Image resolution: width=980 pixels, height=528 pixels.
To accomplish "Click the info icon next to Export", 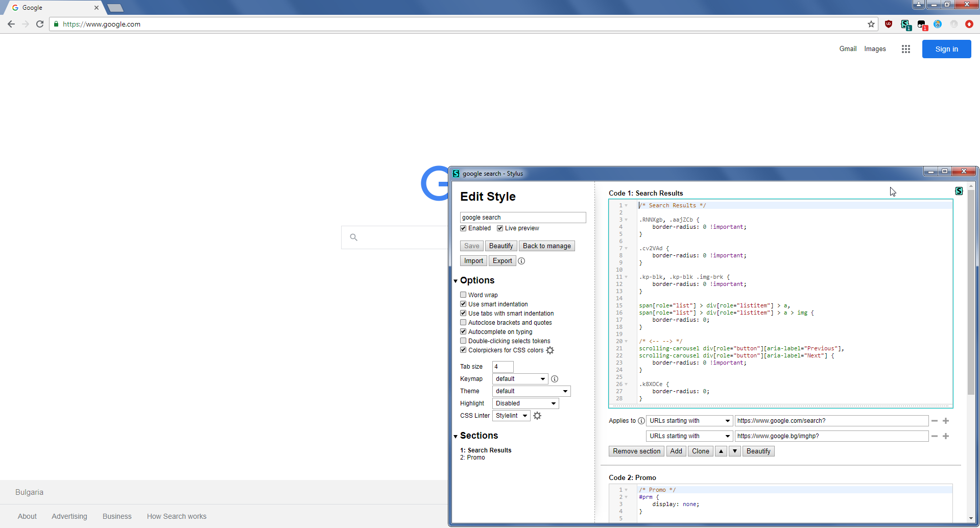I will point(521,261).
